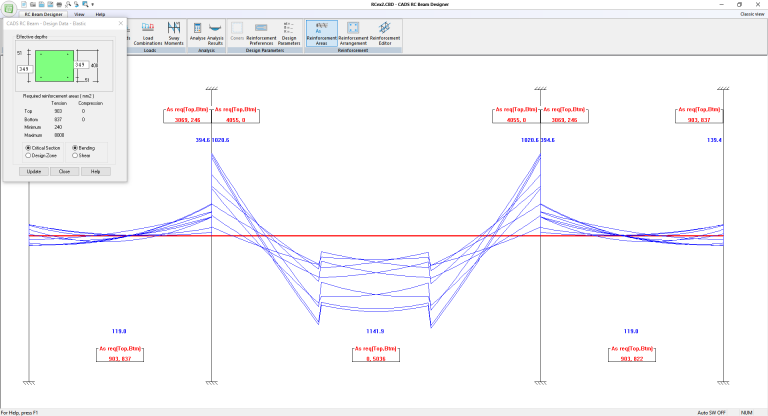
Task: Close the Design Data dialog with X
Action: pyautogui.click(x=121, y=23)
